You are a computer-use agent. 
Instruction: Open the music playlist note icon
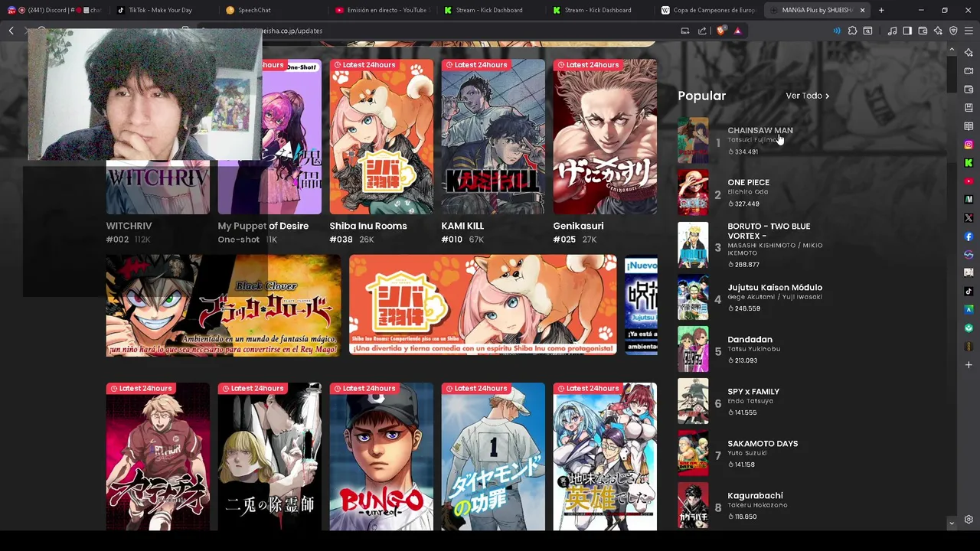(x=892, y=31)
